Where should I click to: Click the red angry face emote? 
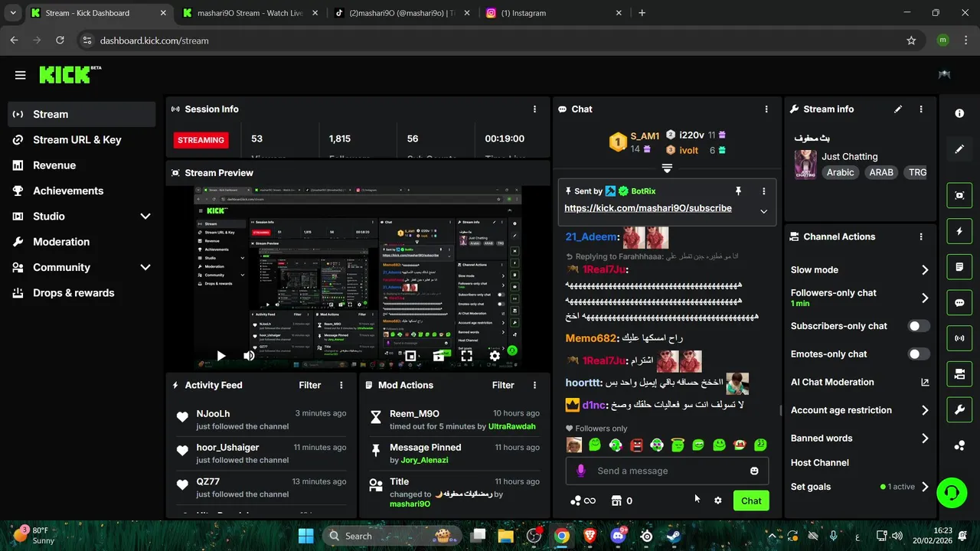click(636, 445)
